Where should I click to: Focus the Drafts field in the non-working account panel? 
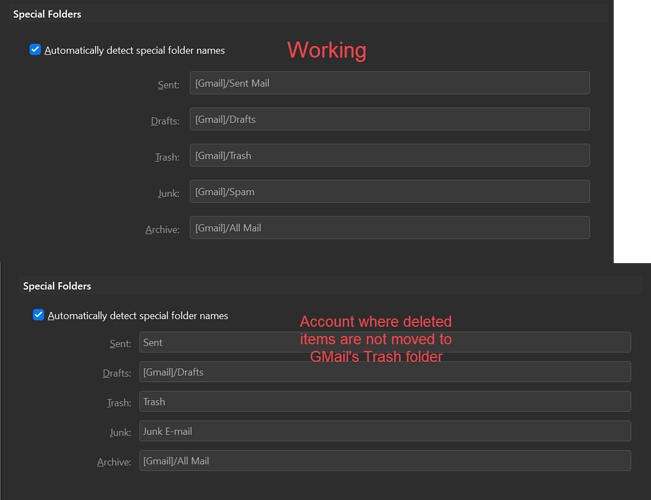point(385,372)
